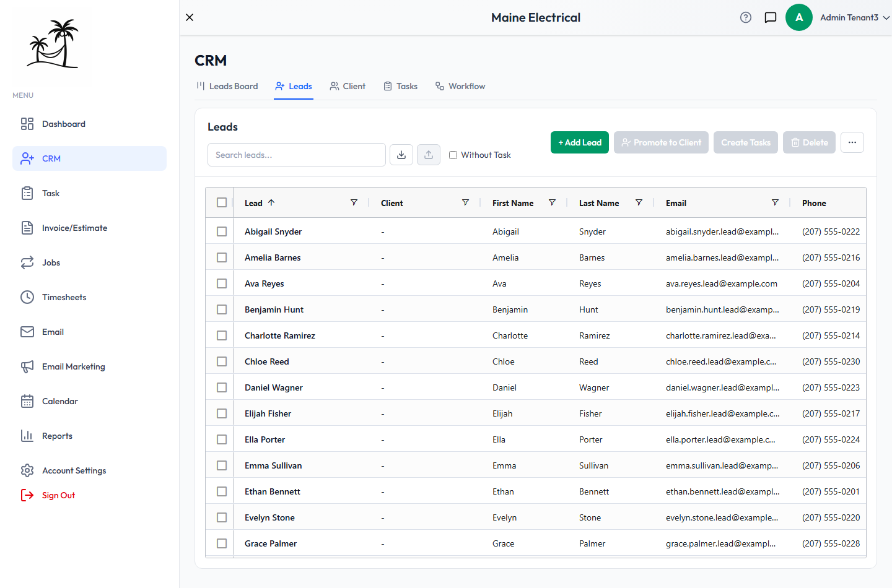Open Dashboard from the sidebar
This screenshot has height=588, width=892.
point(89,124)
